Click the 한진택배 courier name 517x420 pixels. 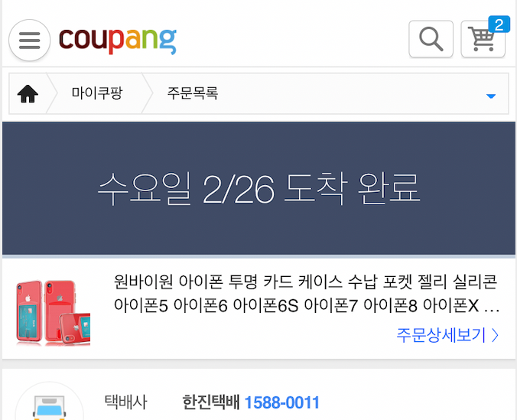pyautogui.click(x=210, y=402)
